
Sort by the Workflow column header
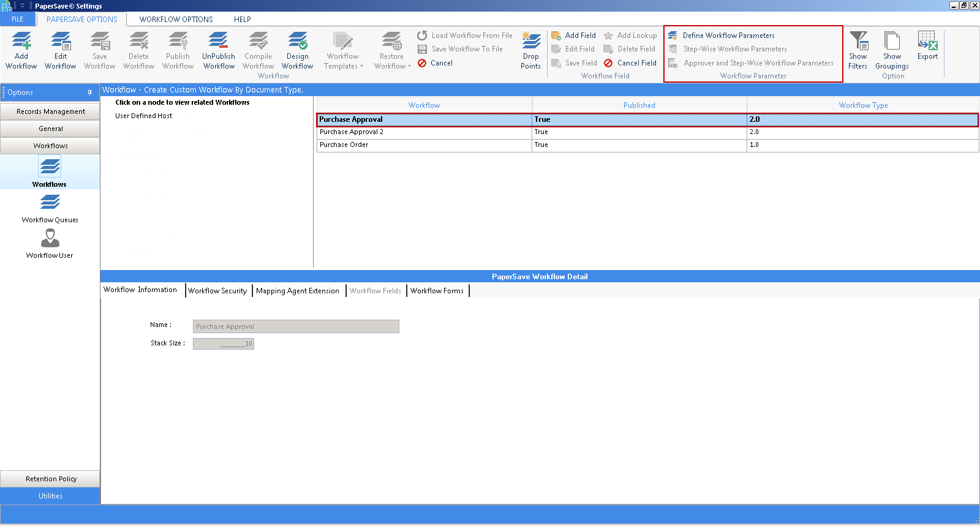[424, 105]
